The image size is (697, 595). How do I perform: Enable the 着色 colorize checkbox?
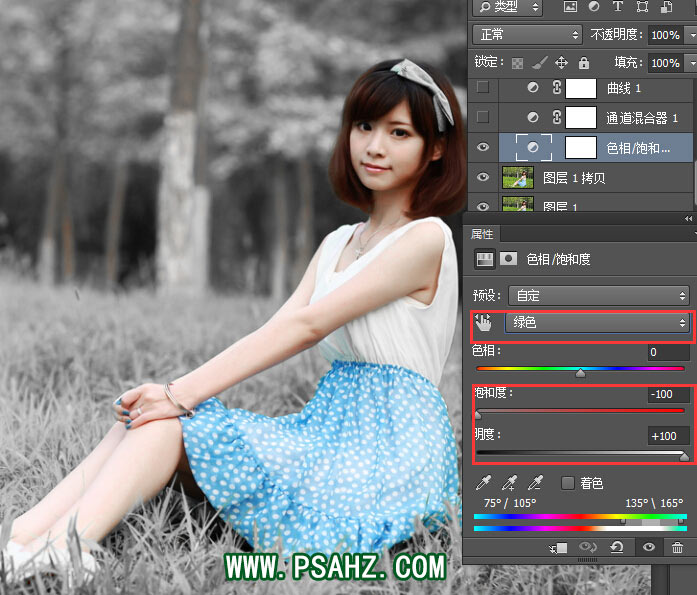tap(568, 483)
